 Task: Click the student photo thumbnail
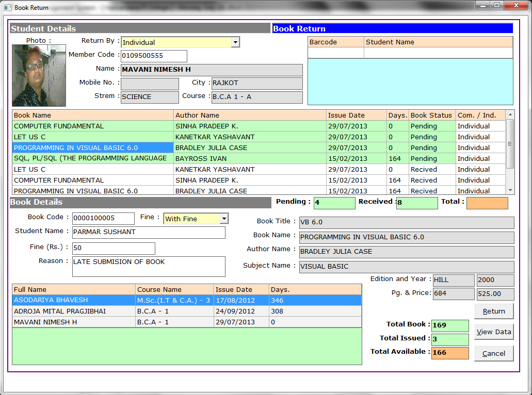click(31, 75)
